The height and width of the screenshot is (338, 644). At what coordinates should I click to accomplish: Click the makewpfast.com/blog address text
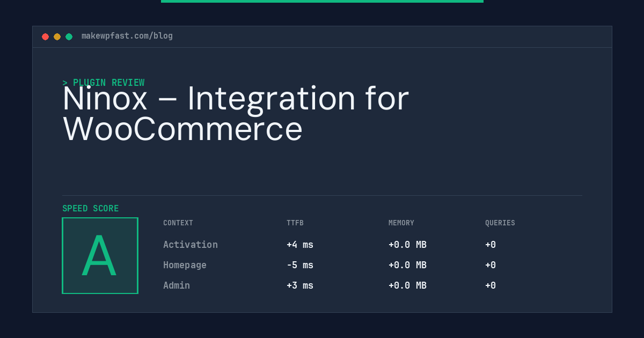pos(127,36)
